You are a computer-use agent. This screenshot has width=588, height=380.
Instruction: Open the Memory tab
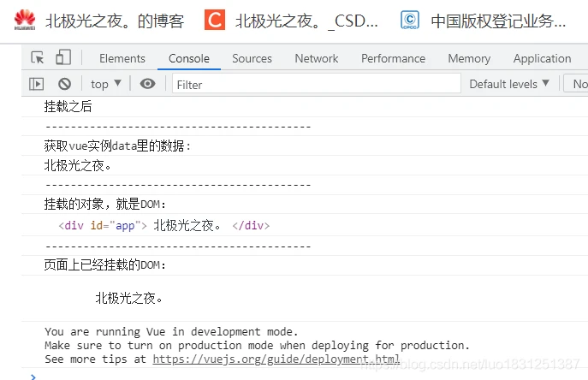click(x=469, y=58)
